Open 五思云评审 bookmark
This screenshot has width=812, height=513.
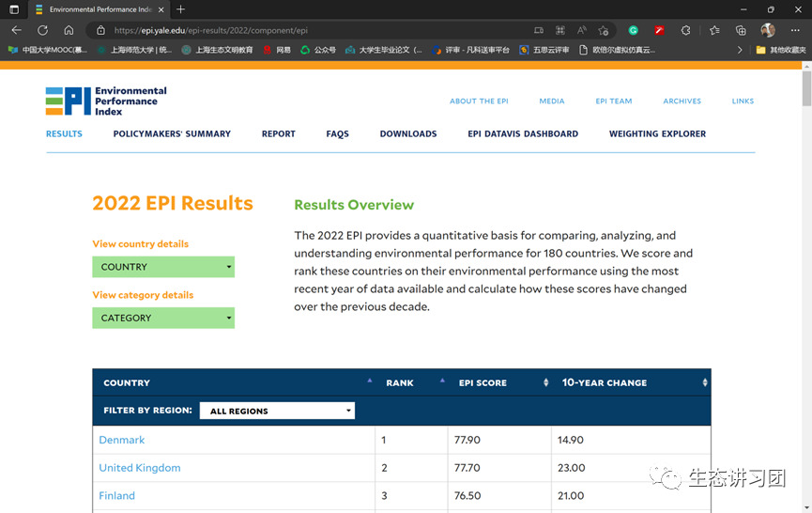point(544,50)
